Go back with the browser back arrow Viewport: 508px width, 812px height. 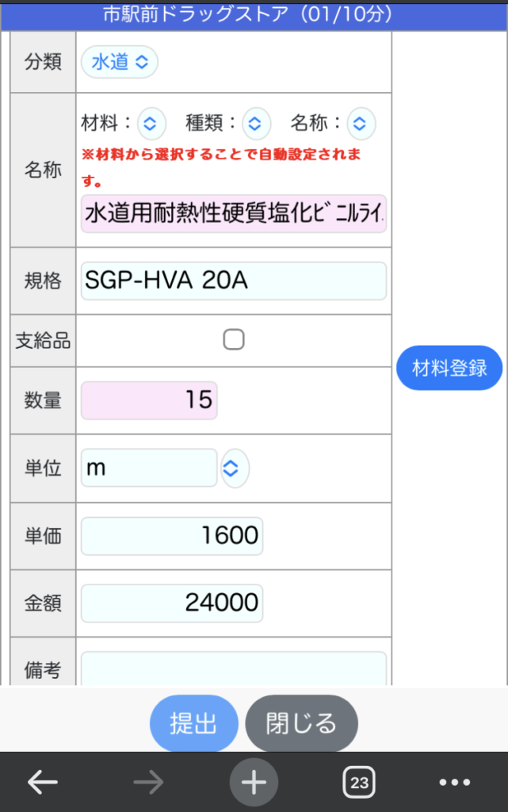[43, 783]
